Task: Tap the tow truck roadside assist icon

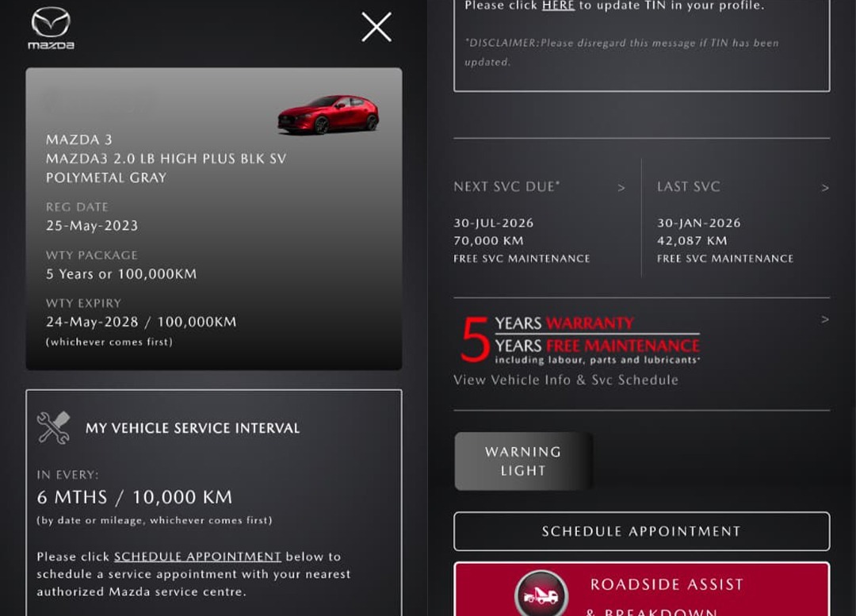Action: [541, 595]
